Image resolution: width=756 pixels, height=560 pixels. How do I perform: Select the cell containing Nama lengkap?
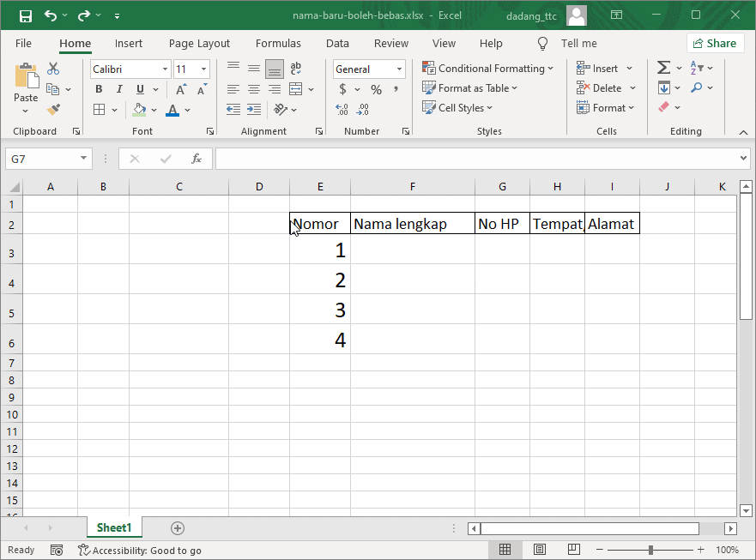(x=412, y=224)
